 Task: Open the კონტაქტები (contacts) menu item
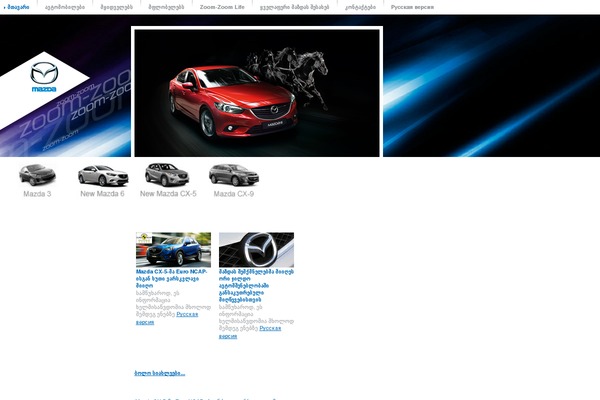coord(360,7)
